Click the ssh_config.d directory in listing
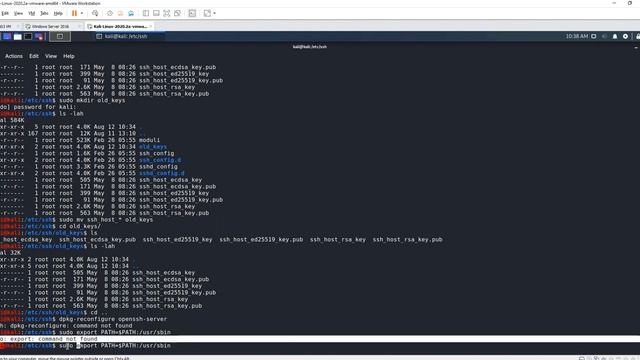 (160, 160)
